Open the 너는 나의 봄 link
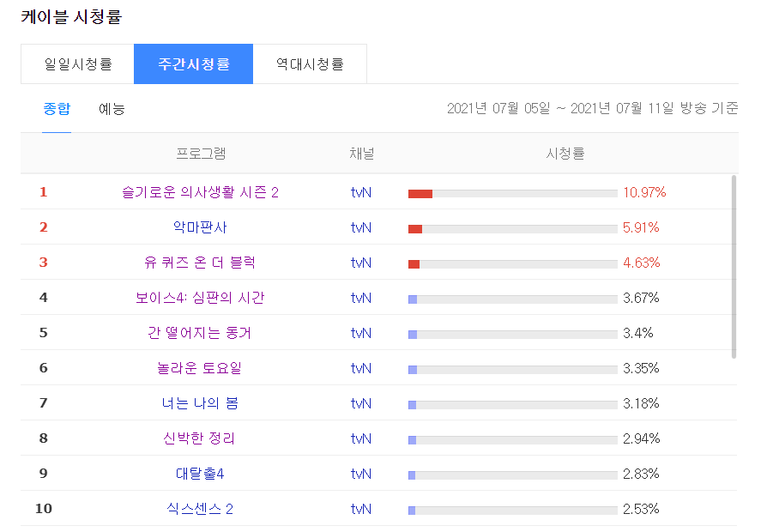 200,404
